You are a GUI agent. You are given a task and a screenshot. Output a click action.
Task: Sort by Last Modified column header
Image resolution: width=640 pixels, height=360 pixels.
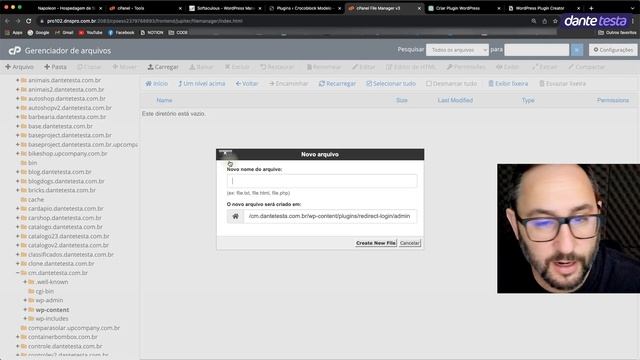[x=455, y=100]
